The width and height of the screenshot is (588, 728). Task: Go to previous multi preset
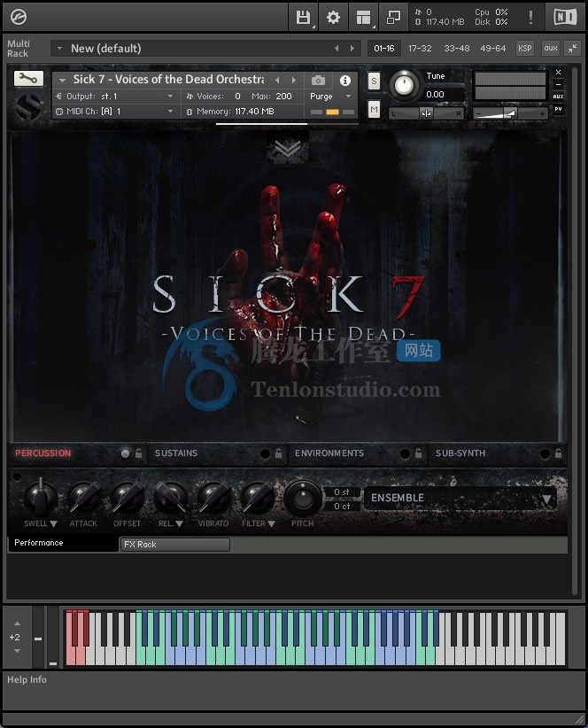point(337,49)
